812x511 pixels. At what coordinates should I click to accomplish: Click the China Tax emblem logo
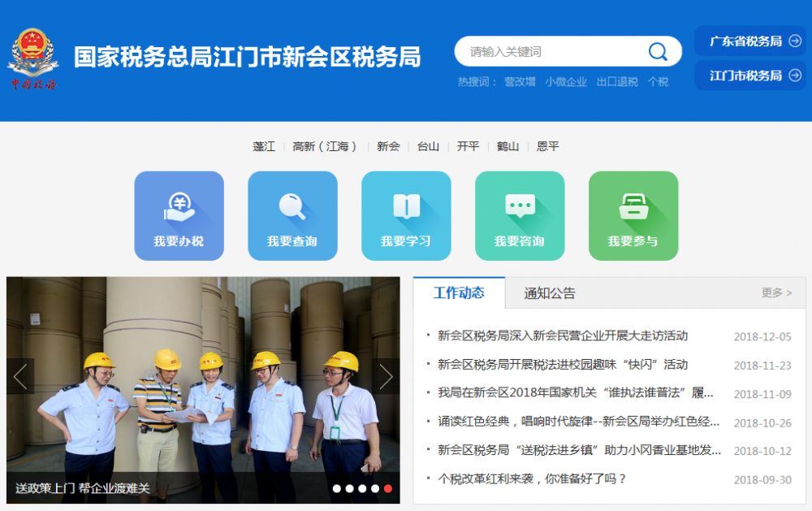click(x=33, y=58)
